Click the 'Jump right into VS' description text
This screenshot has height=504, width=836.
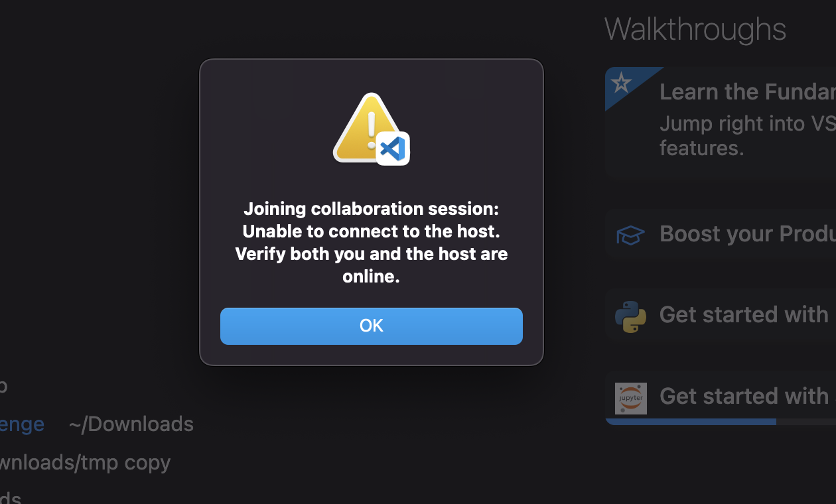pyautogui.click(x=743, y=123)
